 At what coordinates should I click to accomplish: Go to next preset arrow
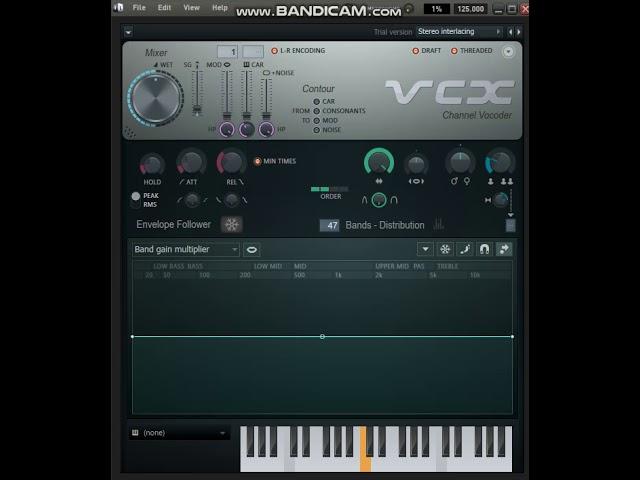(518, 32)
